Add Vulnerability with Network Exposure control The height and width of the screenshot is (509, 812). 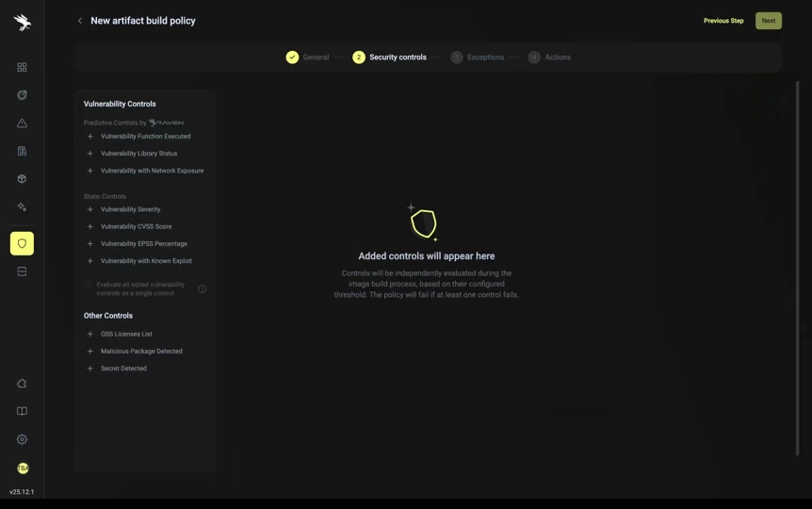(90, 171)
